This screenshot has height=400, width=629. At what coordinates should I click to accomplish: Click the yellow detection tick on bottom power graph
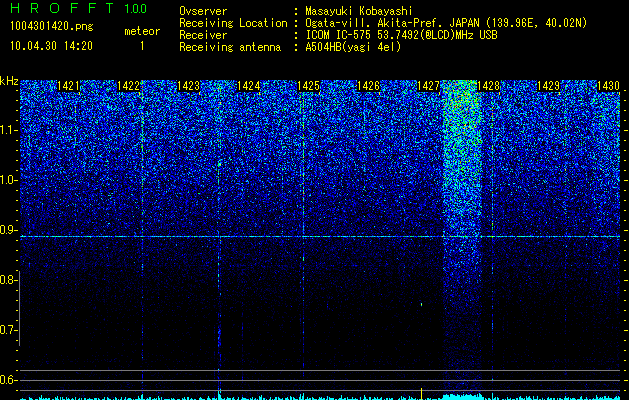point(422,393)
